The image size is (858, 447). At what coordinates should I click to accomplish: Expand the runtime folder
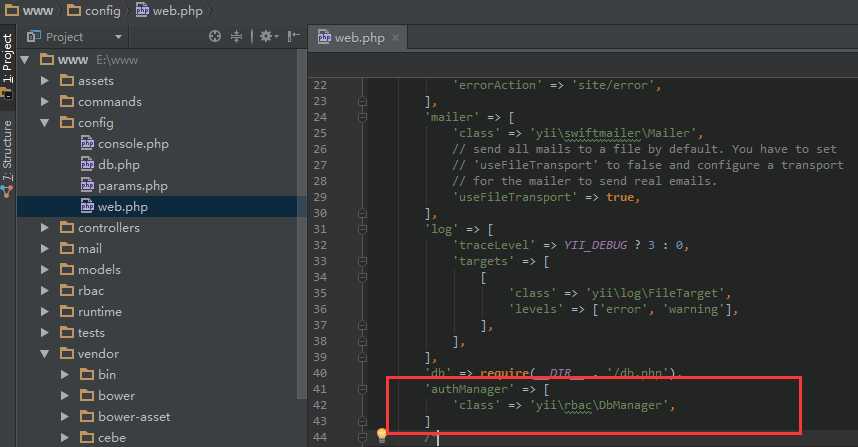click(x=45, y=312)
